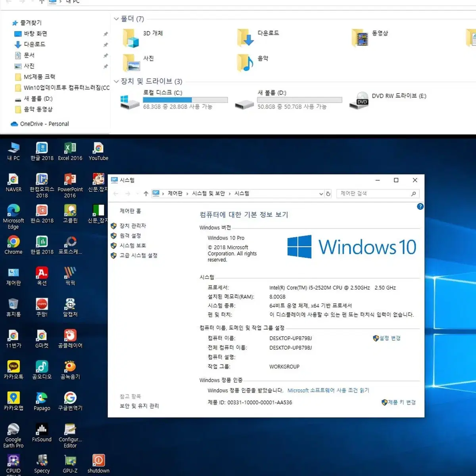Select the 구글번역기 desktop shortcut

(x=70, y=401)
